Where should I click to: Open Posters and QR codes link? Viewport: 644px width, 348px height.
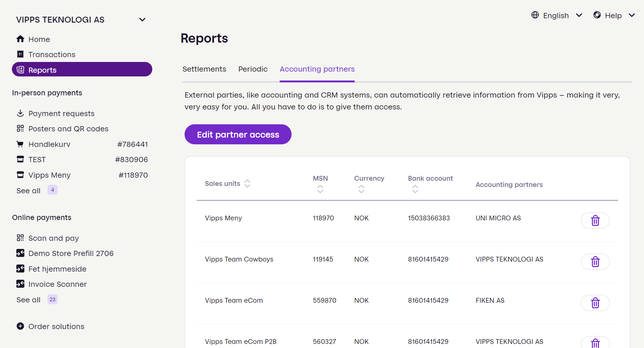(x=68, y=129)
